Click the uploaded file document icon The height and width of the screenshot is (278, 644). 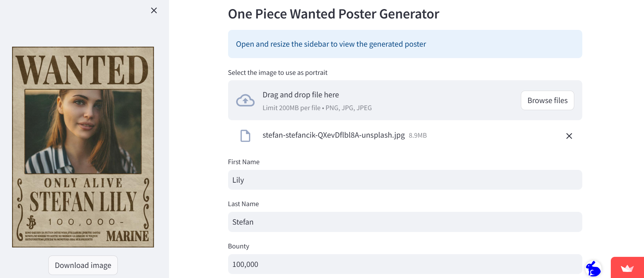click(x=245, y=136)
